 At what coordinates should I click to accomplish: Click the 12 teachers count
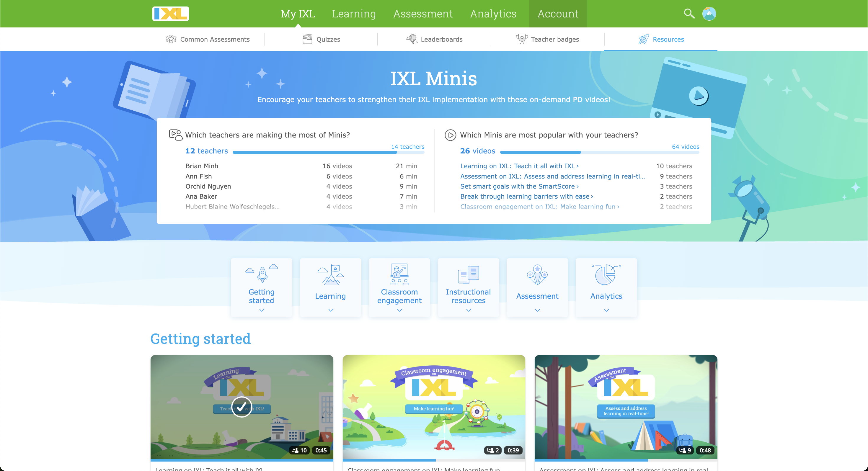point(206,151)
